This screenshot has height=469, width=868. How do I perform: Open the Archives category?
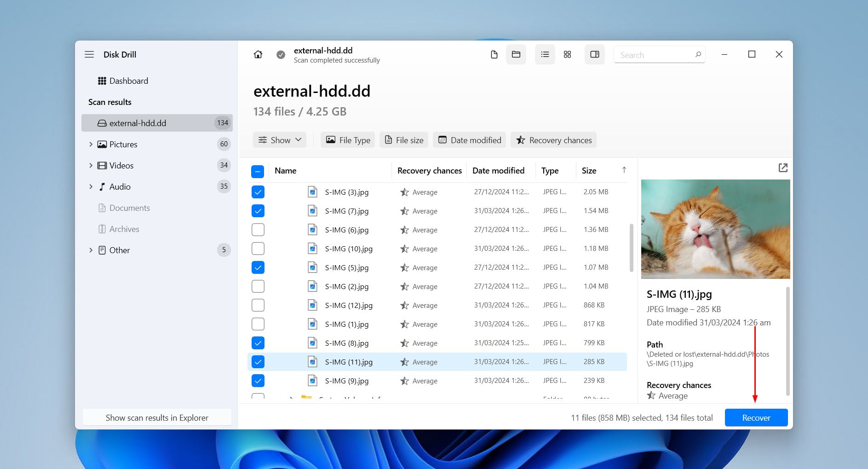click(124, 229)
